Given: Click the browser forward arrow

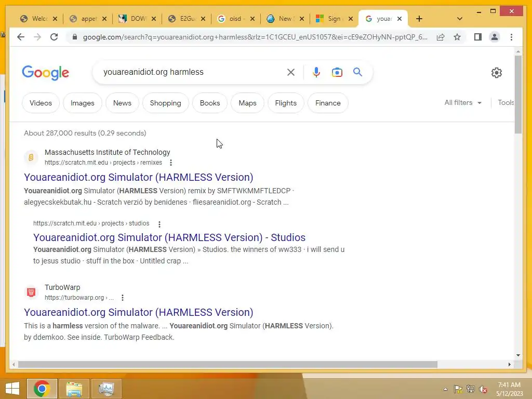Looking at the screenshot, I should click(x=37, y=37).
